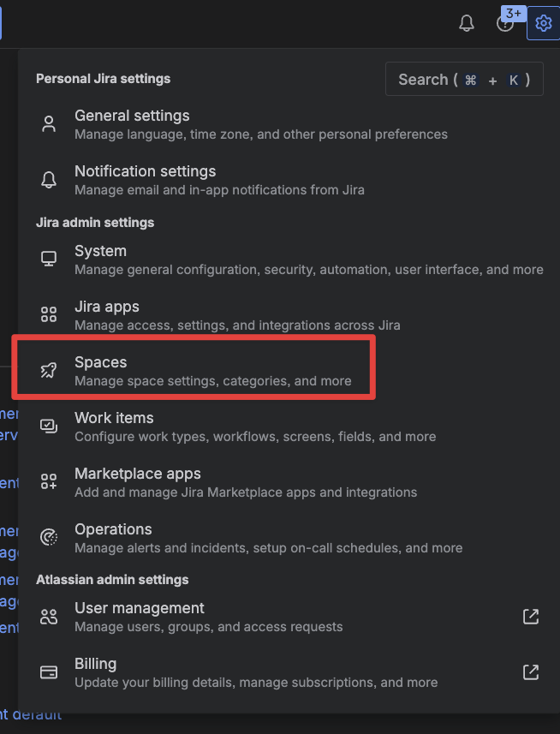Image resolution: width=560 pixels, height=734 pixels.
Task: Click the bell icon beside Notification settings
Action: [x=49, y=180]
